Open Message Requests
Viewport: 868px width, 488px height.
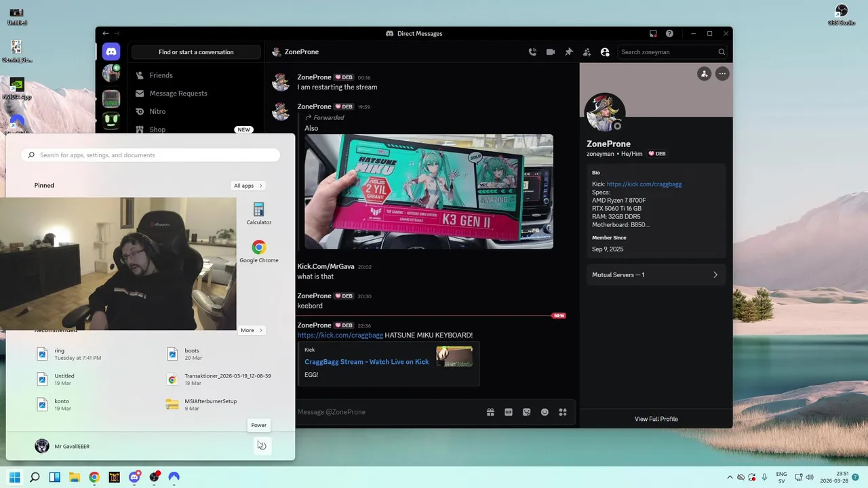(x=196, y=94)
